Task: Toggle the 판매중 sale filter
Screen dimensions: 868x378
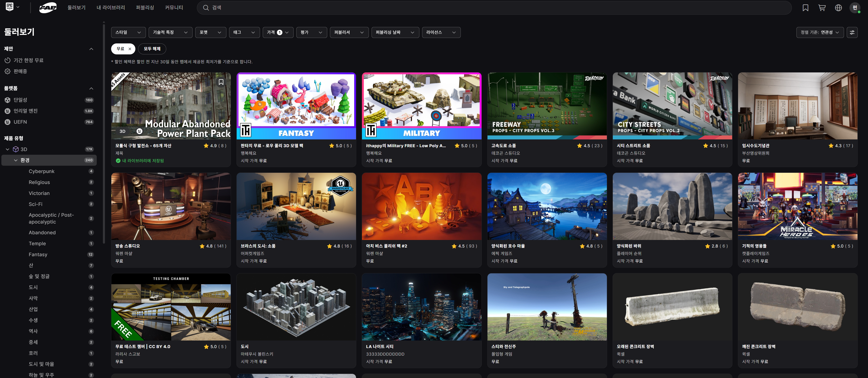Action: (x=20, y=72)
